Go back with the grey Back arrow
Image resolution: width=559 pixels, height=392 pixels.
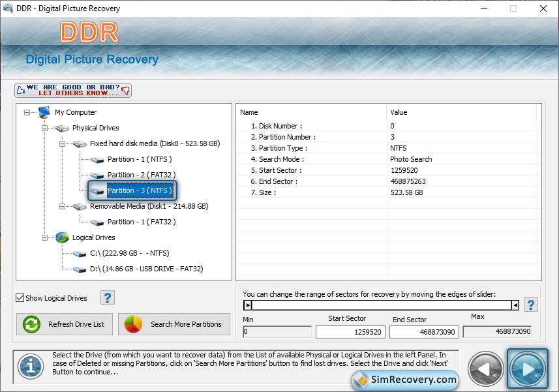pos(485,369)
